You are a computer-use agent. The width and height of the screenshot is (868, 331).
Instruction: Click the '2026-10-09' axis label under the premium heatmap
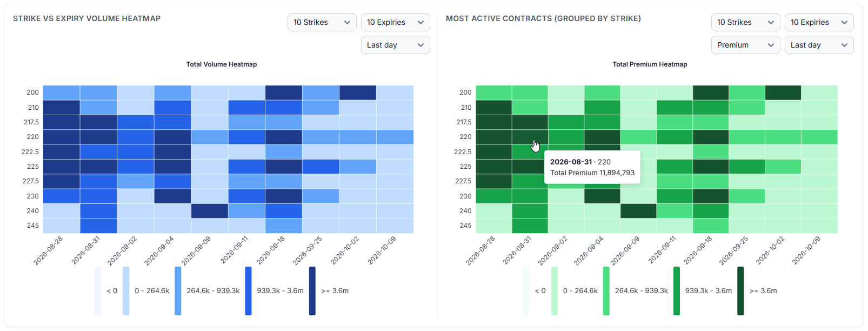(806, 250)
